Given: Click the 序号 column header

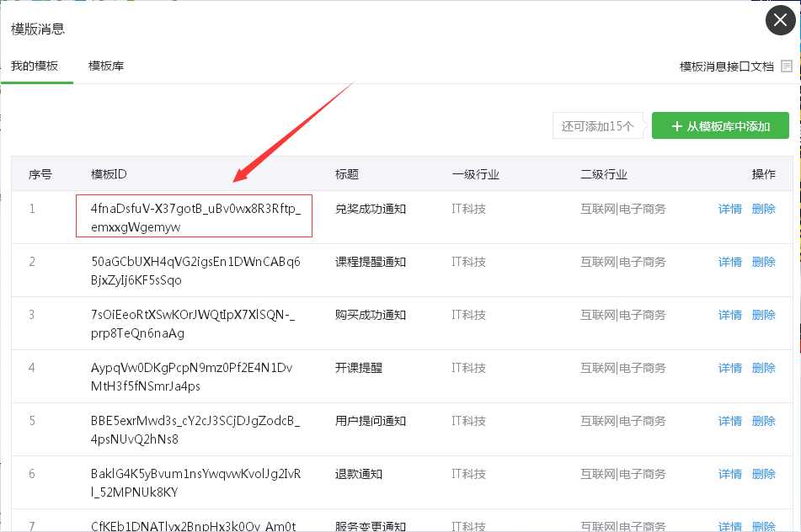Looking at the screenshot, I should 40,174.
